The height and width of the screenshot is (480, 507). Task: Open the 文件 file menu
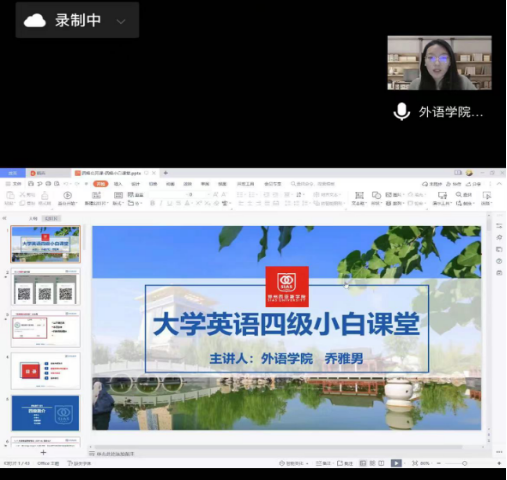pos(13,184)
